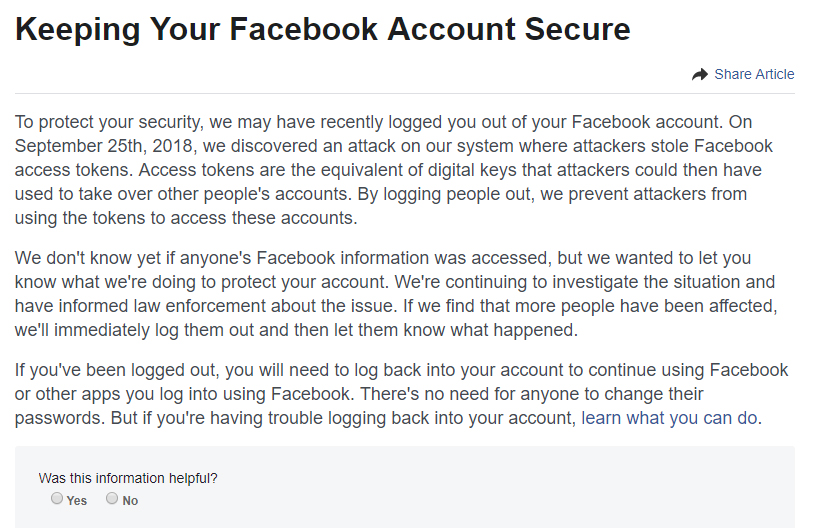Viewport: 822px width, 528px height.
Task: Select the Yes radio button
Action: (x=57, y=498)
